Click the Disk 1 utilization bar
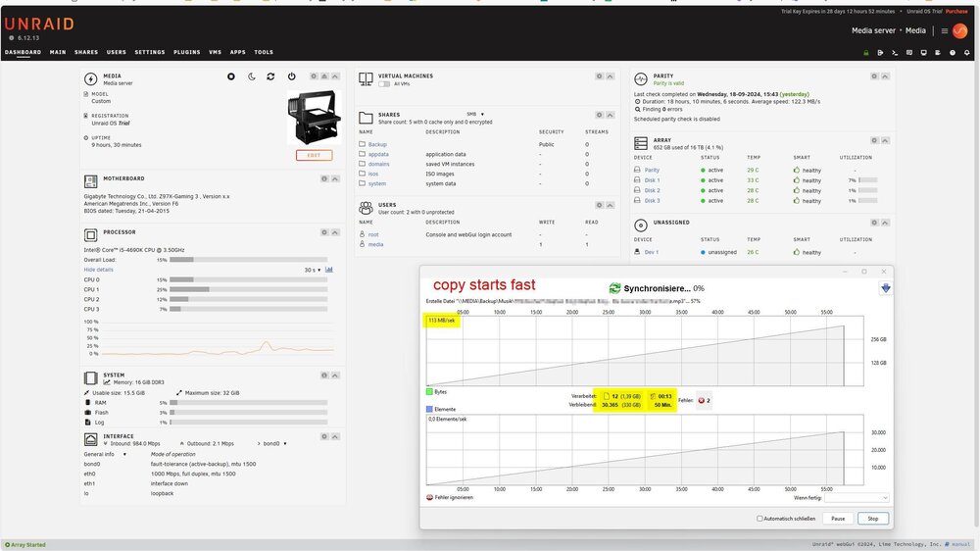The width and height of the screenshot is (980, 551). click(x=867, y=180)
